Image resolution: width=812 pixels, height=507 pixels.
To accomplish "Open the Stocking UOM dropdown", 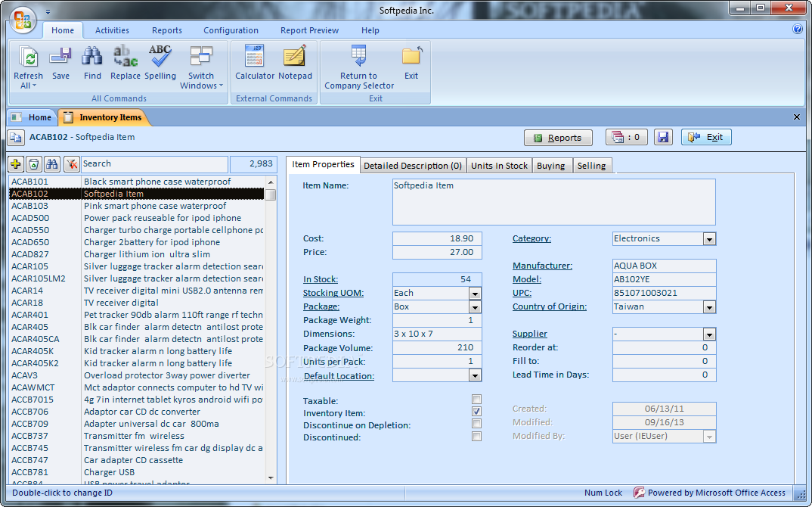I will (475, 294).
